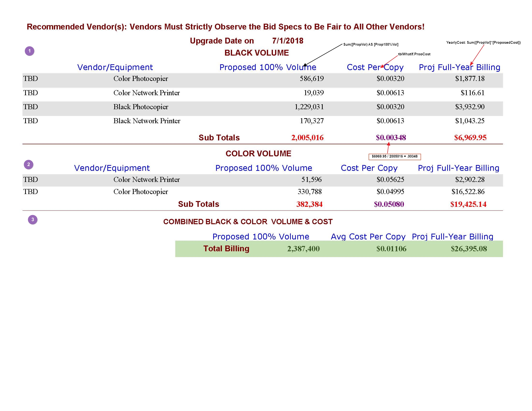Select the Black Photocopier row name

[140, 107]
